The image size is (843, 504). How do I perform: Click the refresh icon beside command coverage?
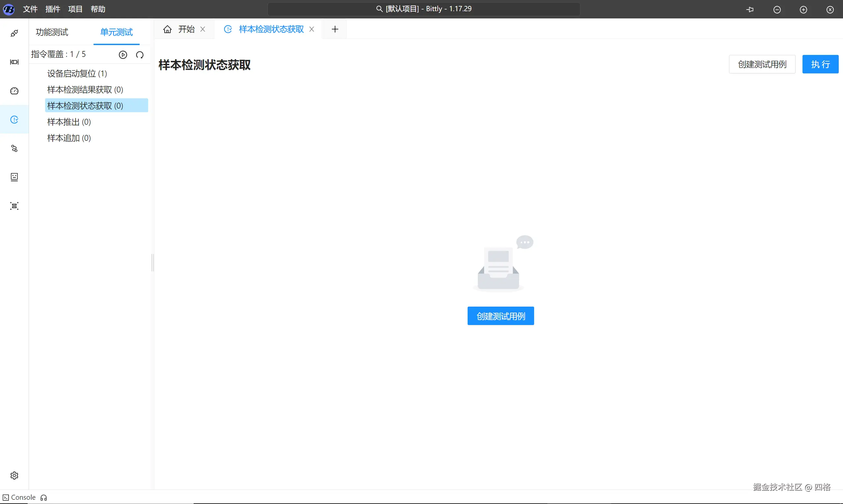(x=140, y=55)
